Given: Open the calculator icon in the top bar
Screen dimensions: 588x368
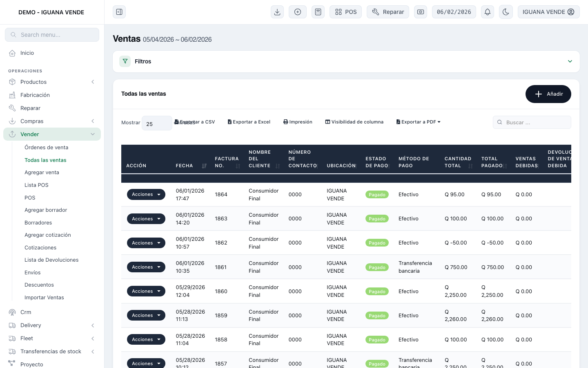Looking at the screenshot, I should 318,12.
